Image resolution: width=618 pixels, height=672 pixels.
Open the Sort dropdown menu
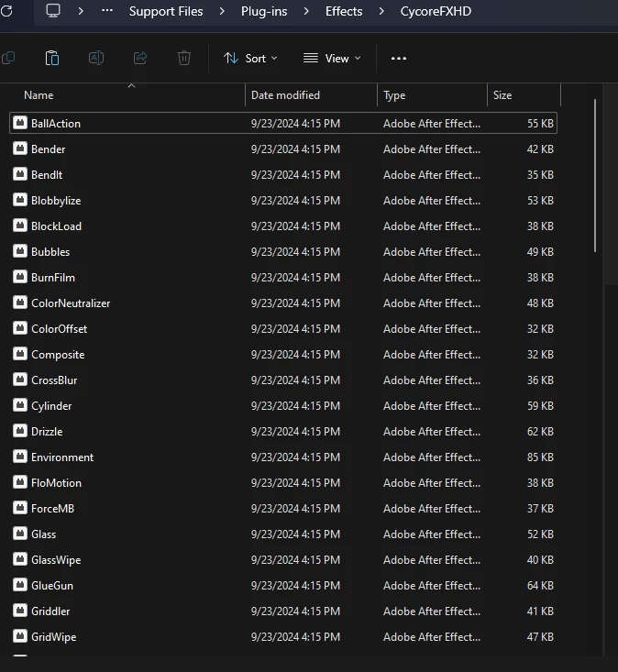click(250, 59)
